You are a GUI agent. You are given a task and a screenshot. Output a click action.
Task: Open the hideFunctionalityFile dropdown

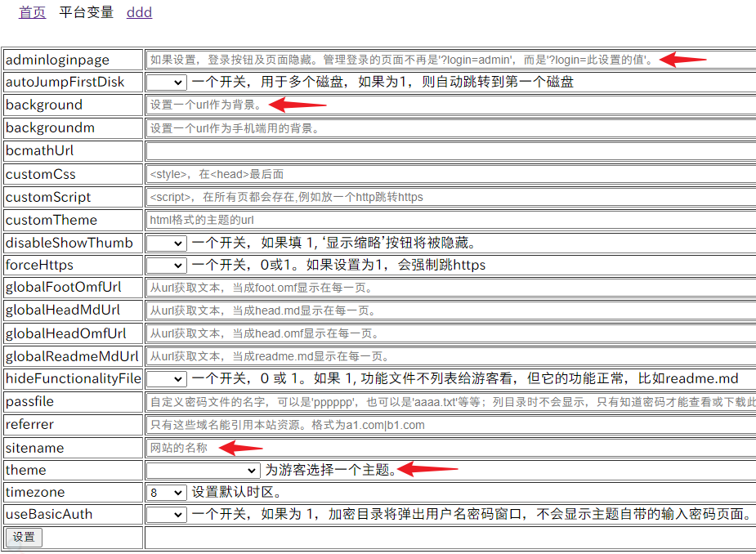(167, 378)
